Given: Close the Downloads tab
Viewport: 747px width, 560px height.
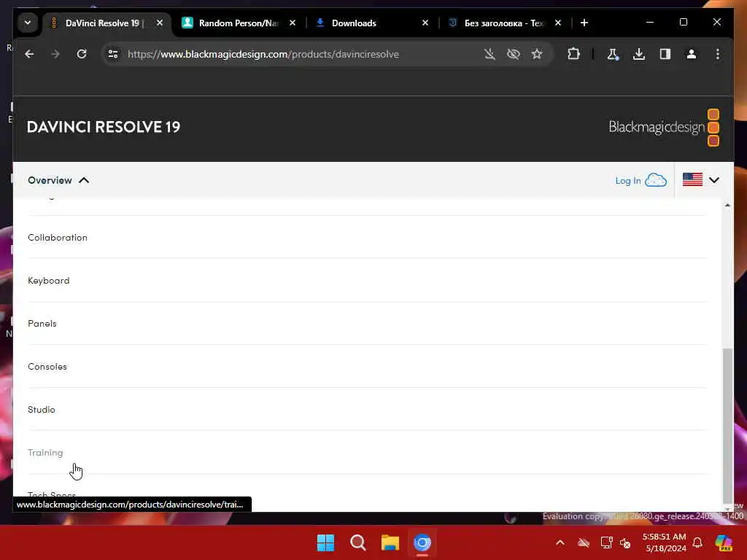Looking at the screenshot, I should tap(425, 23).
